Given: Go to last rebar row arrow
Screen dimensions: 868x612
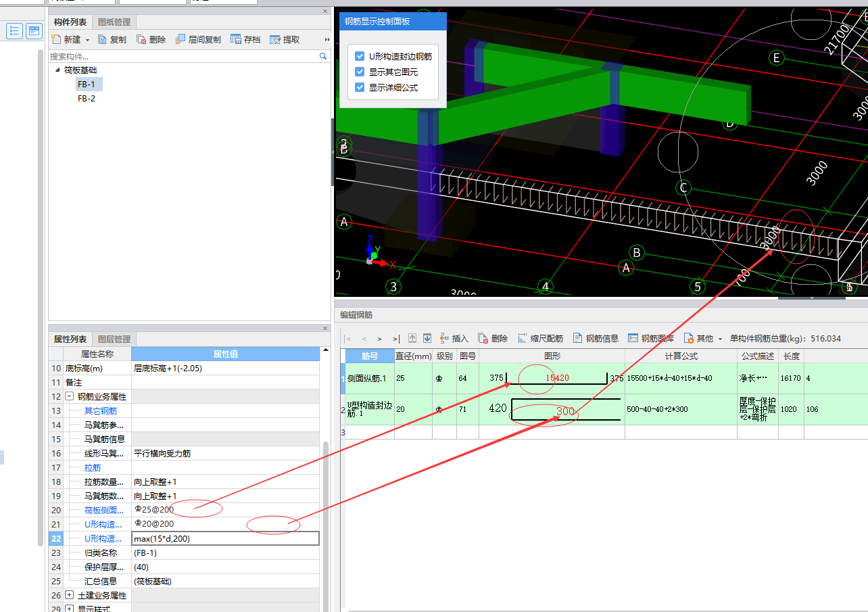Looking at the screenshot, I should click(x=396, y=338).
